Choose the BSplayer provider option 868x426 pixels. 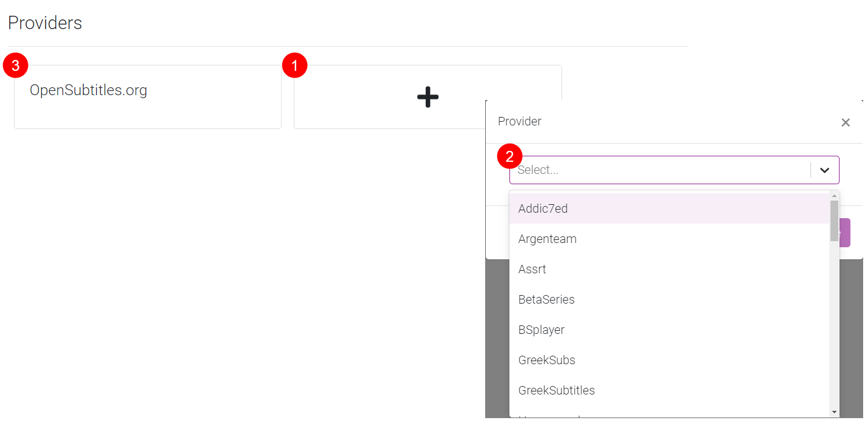click(541, 330)
